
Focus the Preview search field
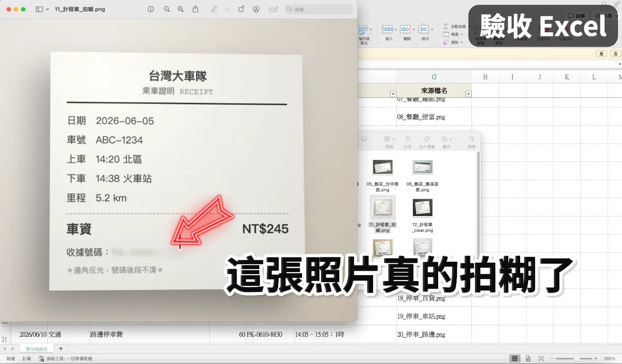pos(318,9)
